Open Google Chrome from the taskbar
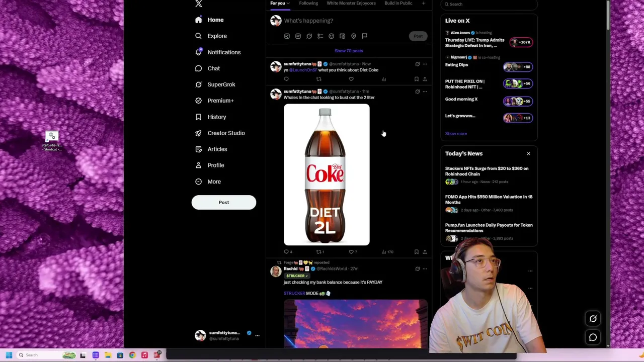Viewport: 644px width, 362px height. (132, 355)
